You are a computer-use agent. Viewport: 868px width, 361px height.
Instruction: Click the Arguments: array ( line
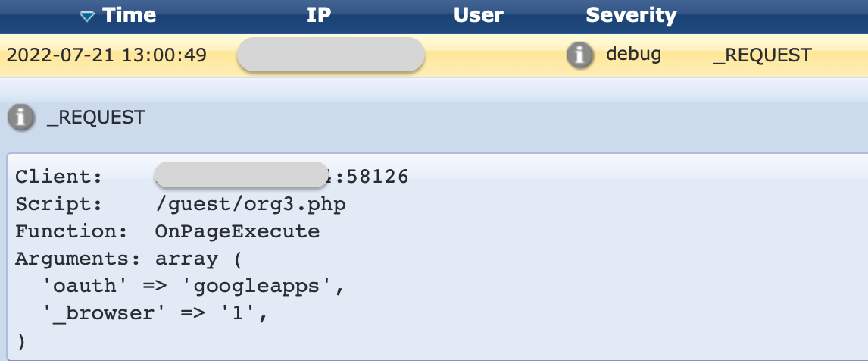coord(129,259)
